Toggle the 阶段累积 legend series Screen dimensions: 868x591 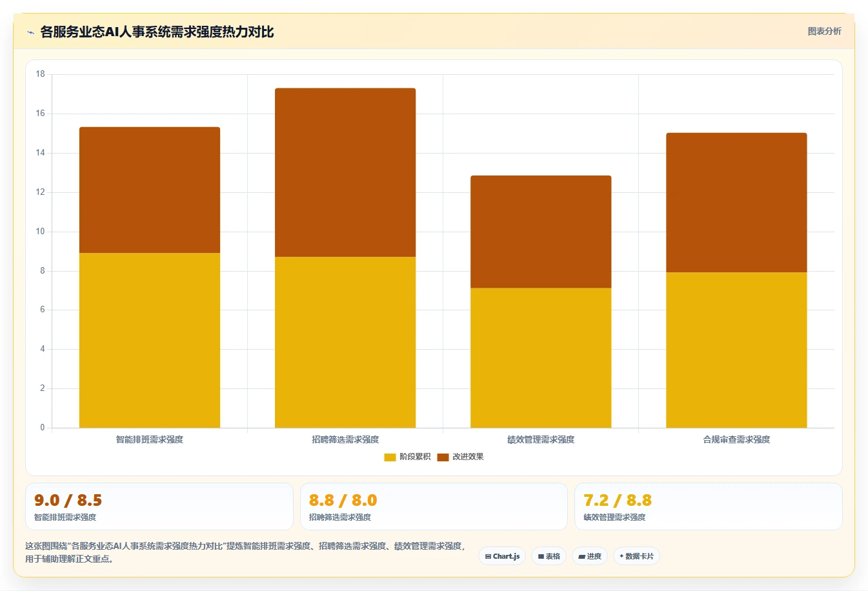click(x=407, y=457)
